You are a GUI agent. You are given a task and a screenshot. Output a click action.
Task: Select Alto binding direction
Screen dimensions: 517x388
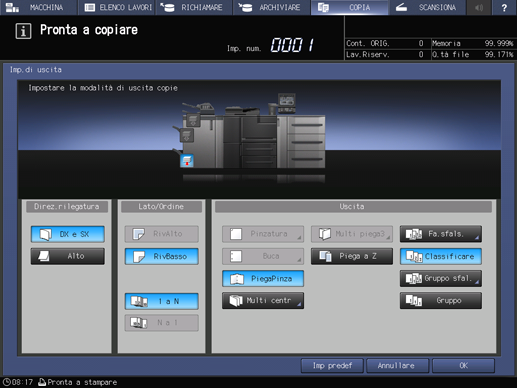[x=68, y=256]
